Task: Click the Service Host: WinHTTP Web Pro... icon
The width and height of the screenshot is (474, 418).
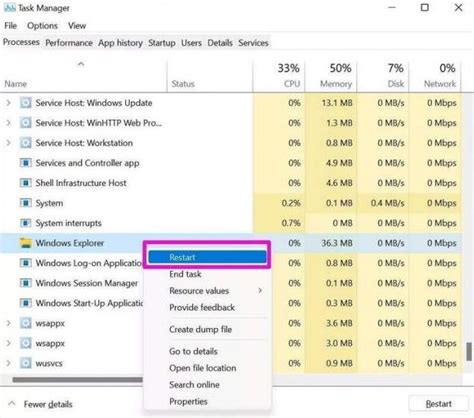Action: (26, 123)
